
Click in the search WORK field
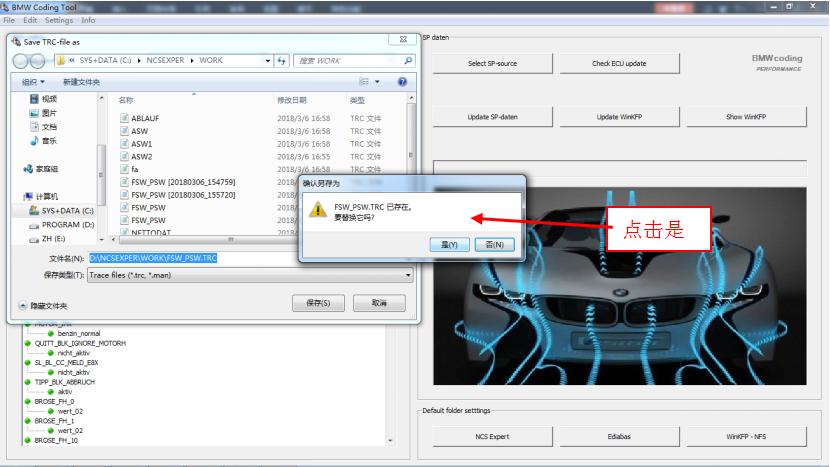tap(349, 61)
